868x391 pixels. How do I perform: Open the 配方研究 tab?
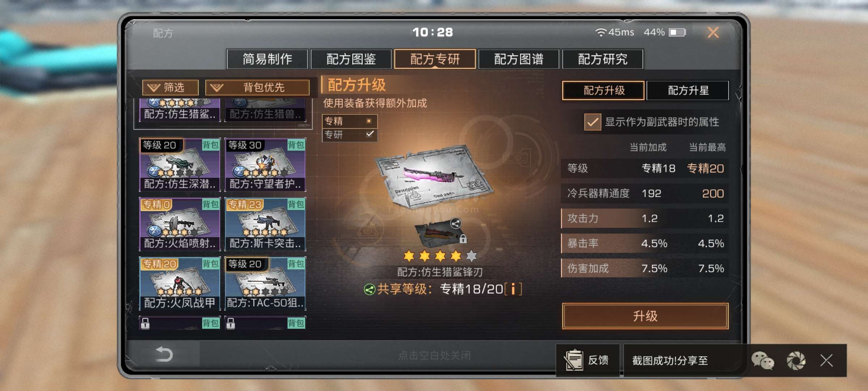coord(603,59)
